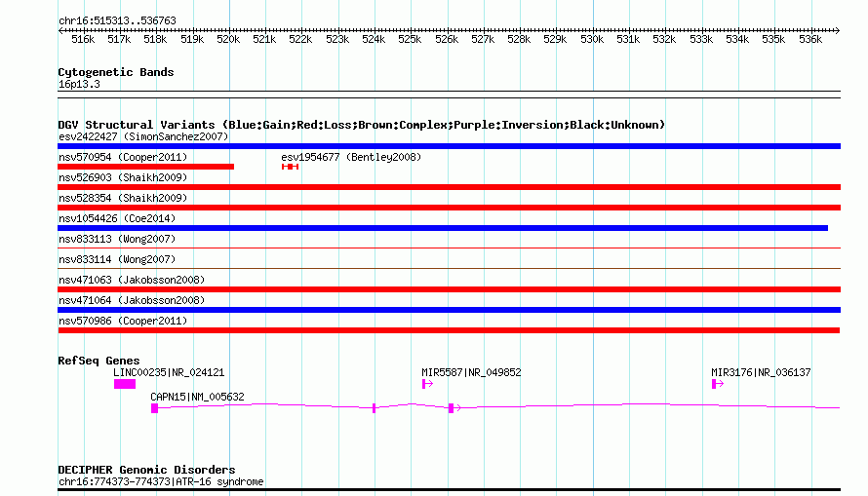Click the MIR3176 gene arrow glyph
The height and width of the screenshot is (496, 868).
coord(718,384)
